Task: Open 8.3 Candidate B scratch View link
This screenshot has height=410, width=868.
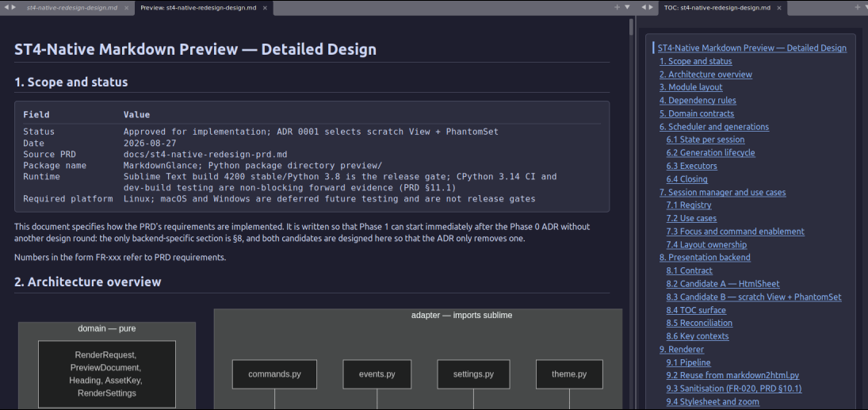Action: click(x=754, y=297)
